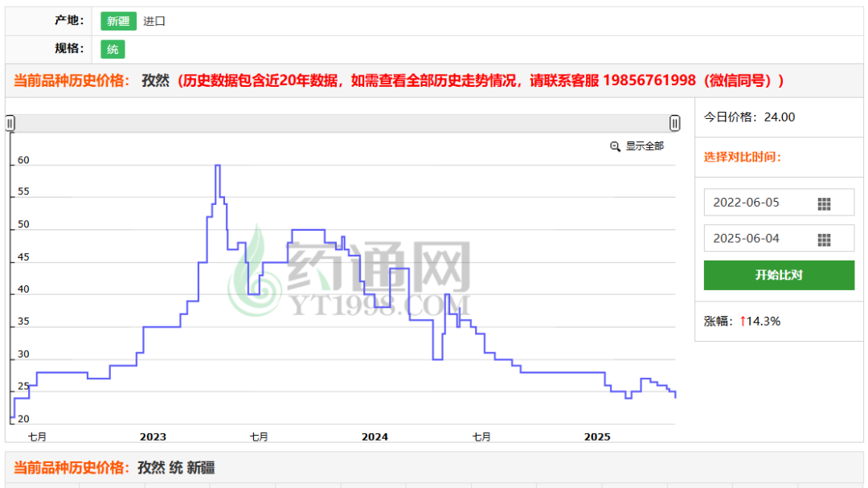Click the customer service number 19856761998
Viewport: 868px width, 488px height.
(649, 80)
